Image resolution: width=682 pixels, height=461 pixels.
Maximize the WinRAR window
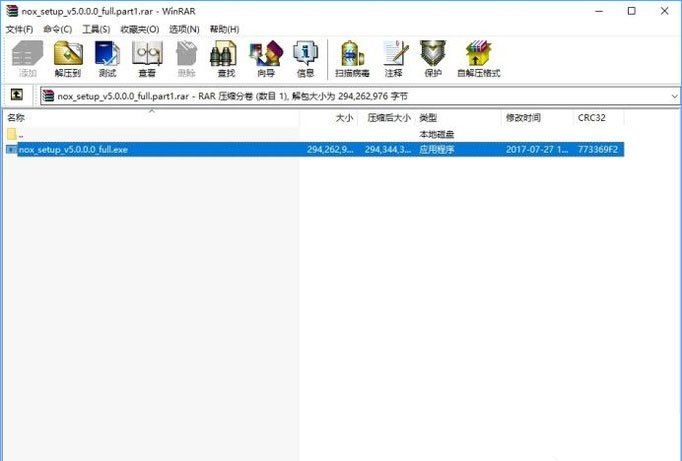(x=632, y=11)
